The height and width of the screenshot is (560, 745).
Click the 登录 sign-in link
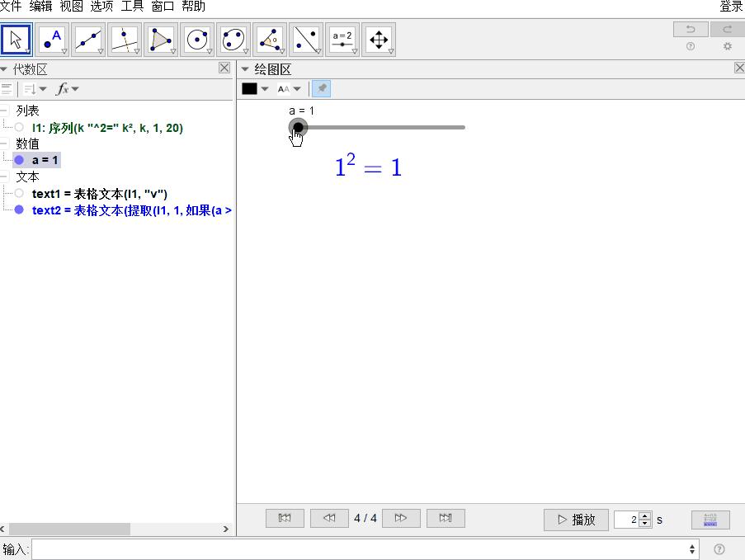(731, 7)
